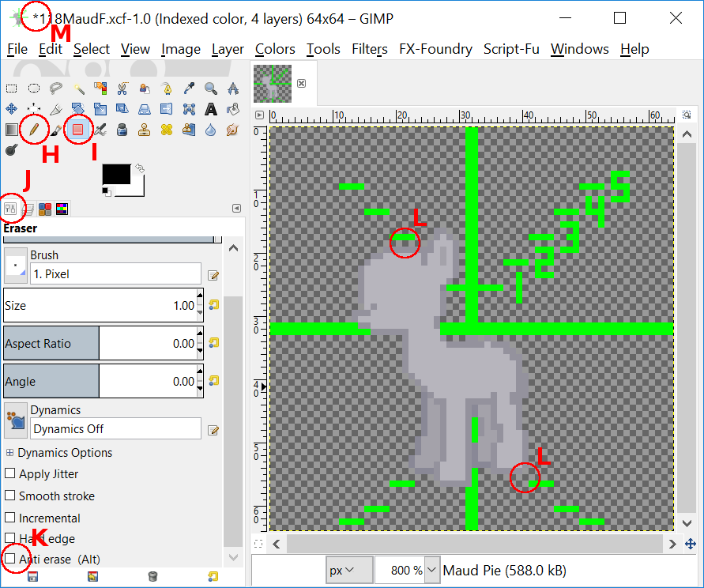The width and height of the screenshot is (704, 588).
Task: Activate the Zoom magnifier tool
Action: 211,88
